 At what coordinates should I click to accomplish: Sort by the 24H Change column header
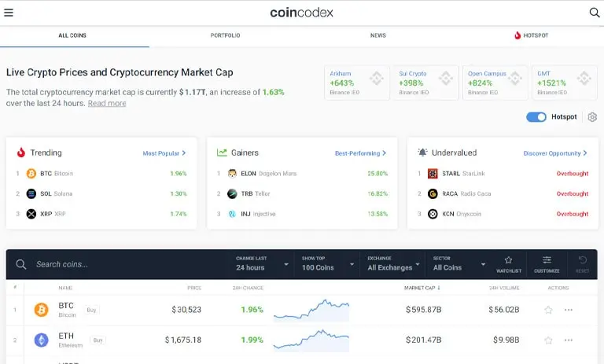pyautogui.click(x=248, y=288)
